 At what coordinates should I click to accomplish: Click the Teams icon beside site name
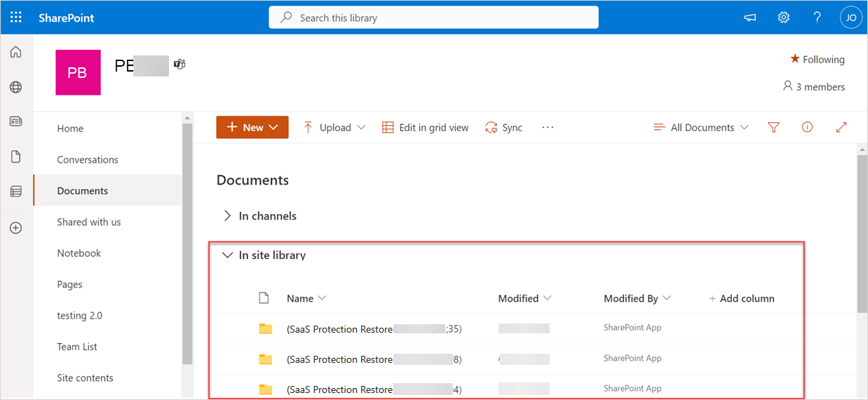click(179, 65)
